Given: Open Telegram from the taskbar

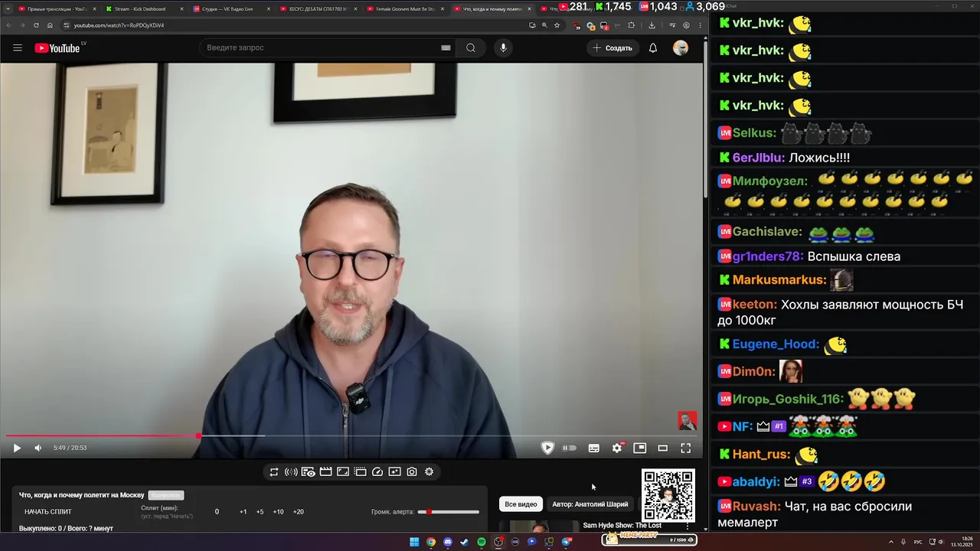Looking at the screenshot, I should tap(567, 542).
